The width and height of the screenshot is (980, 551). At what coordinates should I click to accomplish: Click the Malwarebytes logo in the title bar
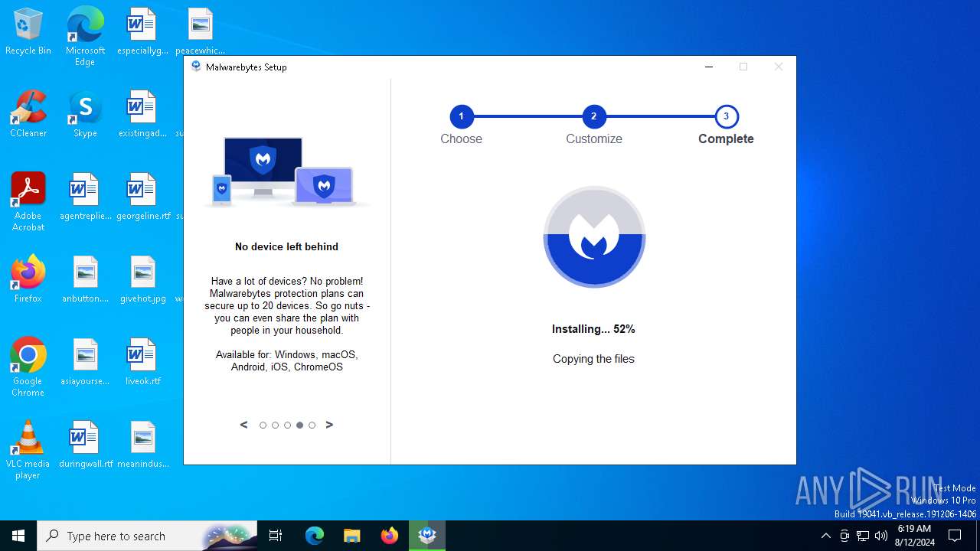[196, 67]
